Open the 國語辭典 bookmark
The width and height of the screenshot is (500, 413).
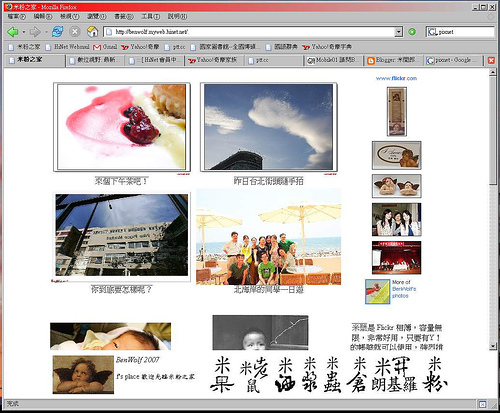pos(282,47)
